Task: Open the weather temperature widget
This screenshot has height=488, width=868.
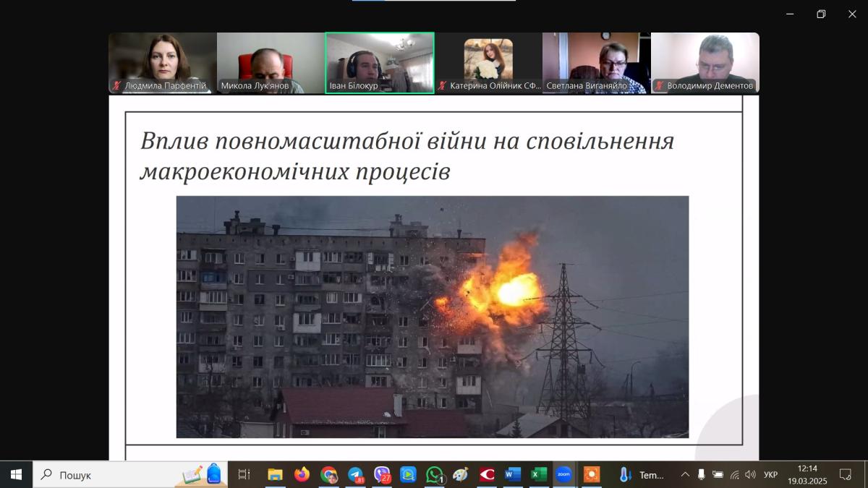Action: point(642,475)
